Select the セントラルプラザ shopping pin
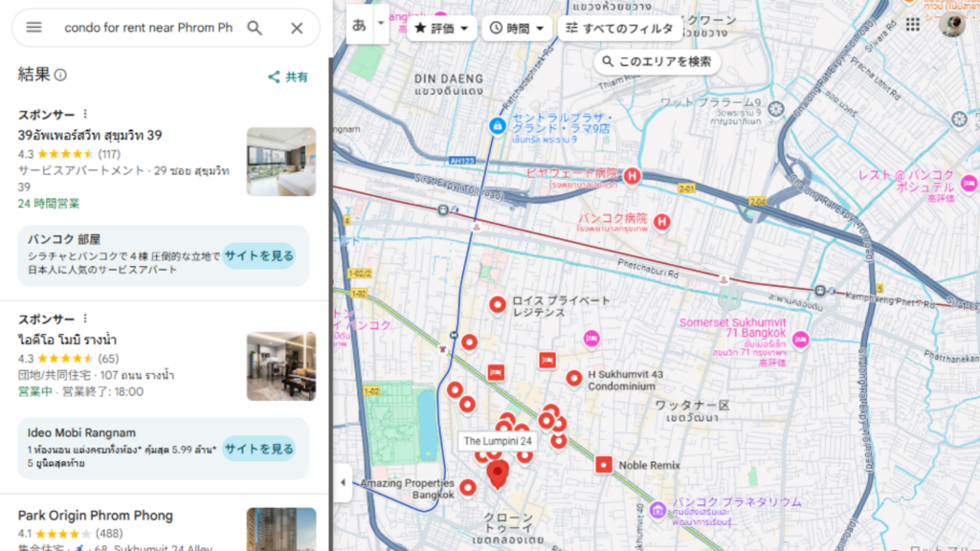 [x=497, y=126]
